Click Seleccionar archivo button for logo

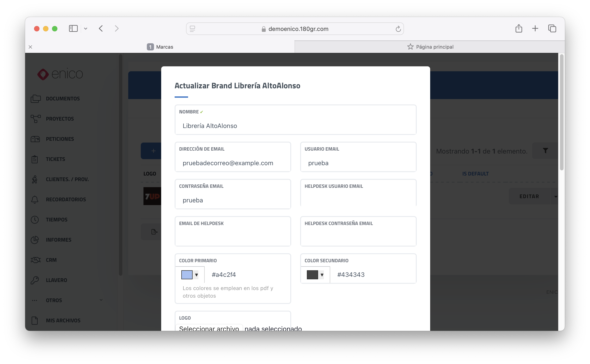click(209, 328)
